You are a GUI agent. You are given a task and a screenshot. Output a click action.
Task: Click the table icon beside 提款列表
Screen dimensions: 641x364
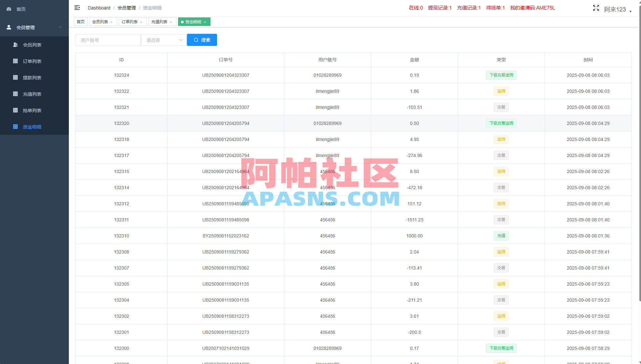coord(15,77)
